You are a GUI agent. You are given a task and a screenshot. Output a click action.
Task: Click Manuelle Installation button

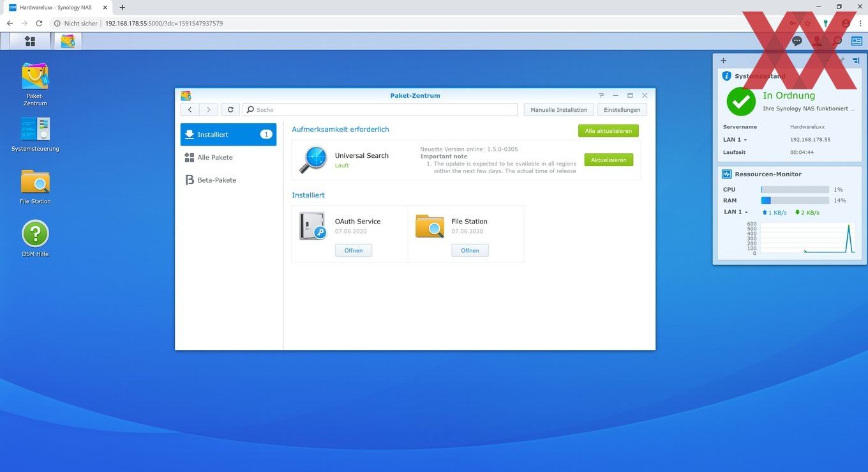pyautogui.click(x=558, y=110)
